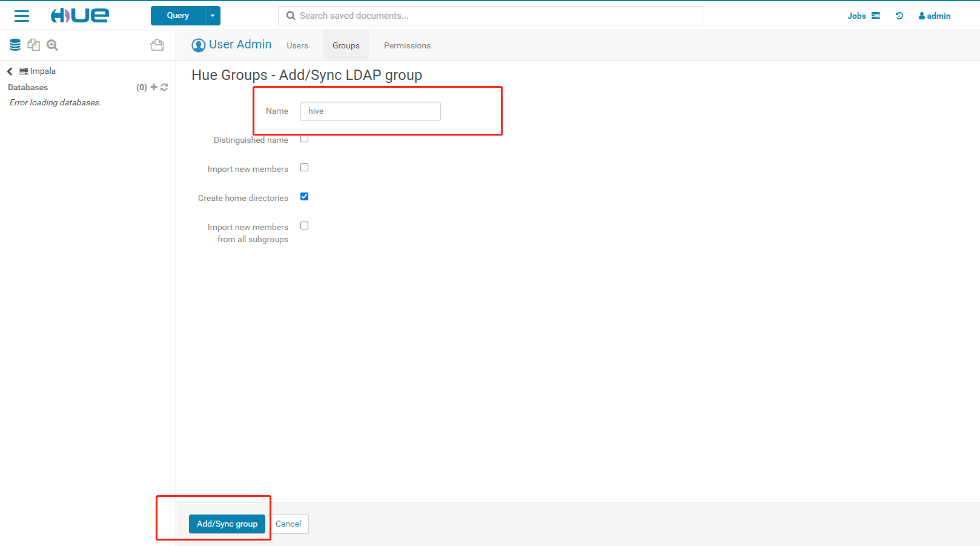The height and width of the screenshot is (546, 980).
Task: Click the Jobs list icon
Action: [x=876, y=16]
